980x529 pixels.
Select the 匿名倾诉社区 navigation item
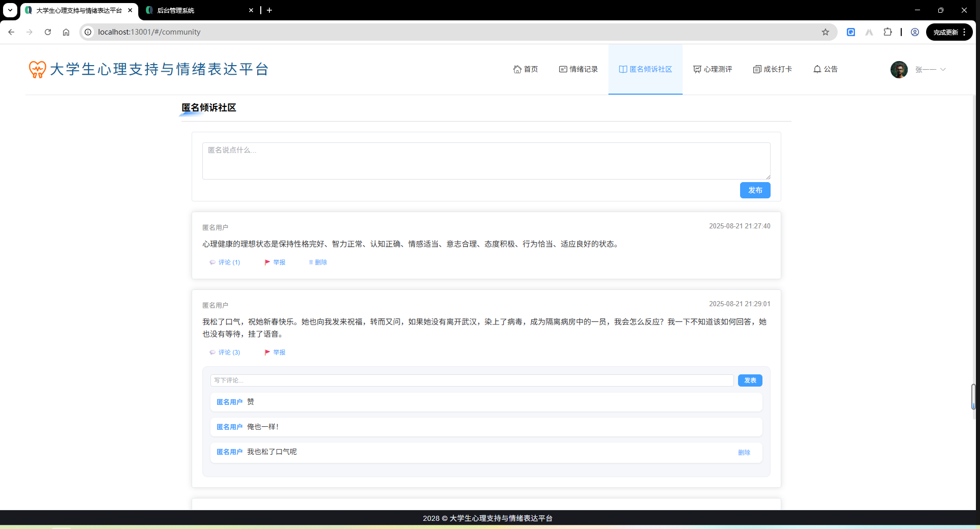click(x=645, y=69)
